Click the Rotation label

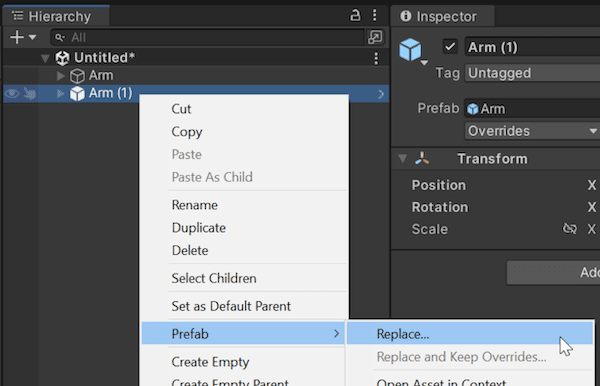[x=440, y=207]
